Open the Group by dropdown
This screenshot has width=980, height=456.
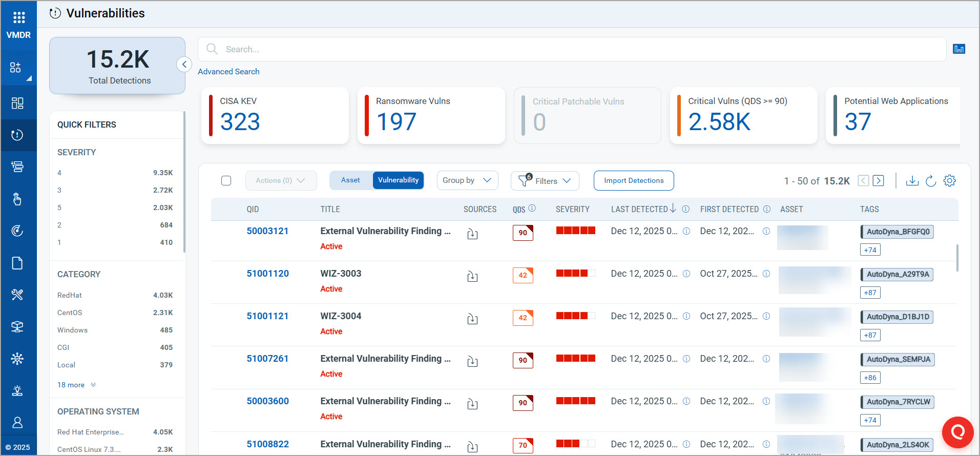click(x=467, y=180)
